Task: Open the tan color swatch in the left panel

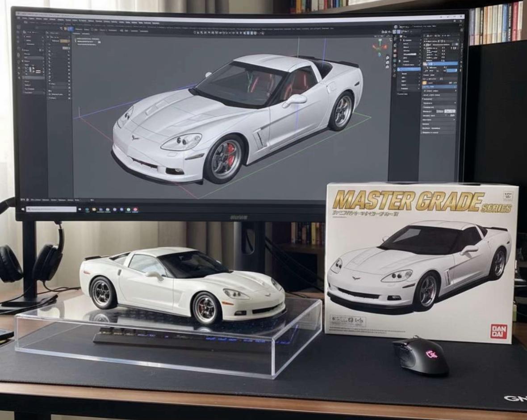Action: [x=64, y=41]
